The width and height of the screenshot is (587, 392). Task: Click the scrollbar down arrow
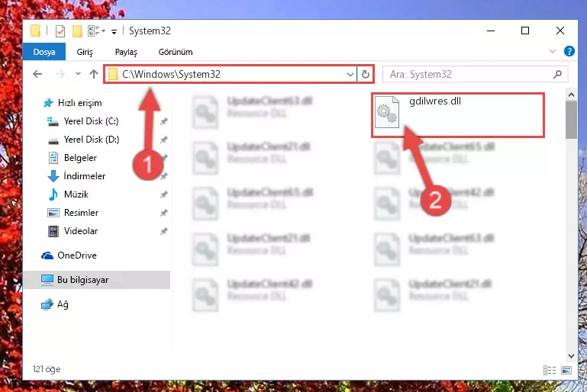pyautogui.click(x=571, y=355)
